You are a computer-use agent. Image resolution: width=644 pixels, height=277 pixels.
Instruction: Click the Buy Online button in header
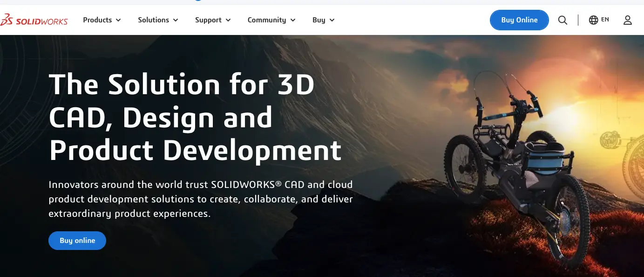519,20
